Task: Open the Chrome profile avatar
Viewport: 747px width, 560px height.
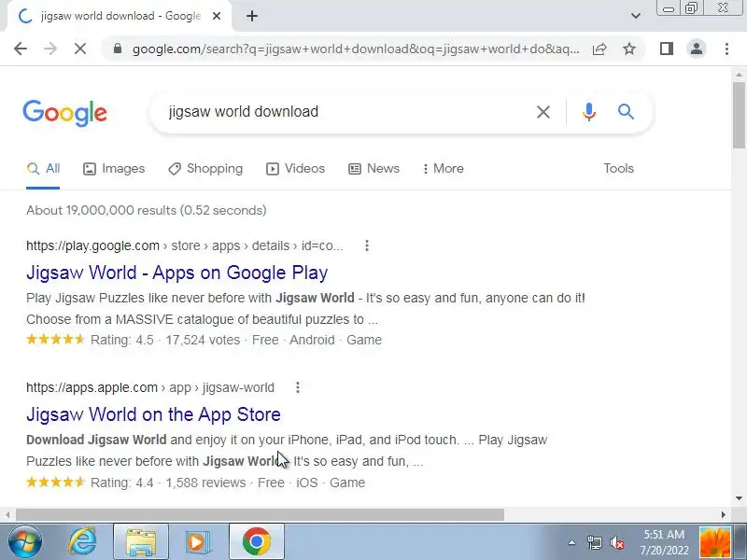Action: 697,49
